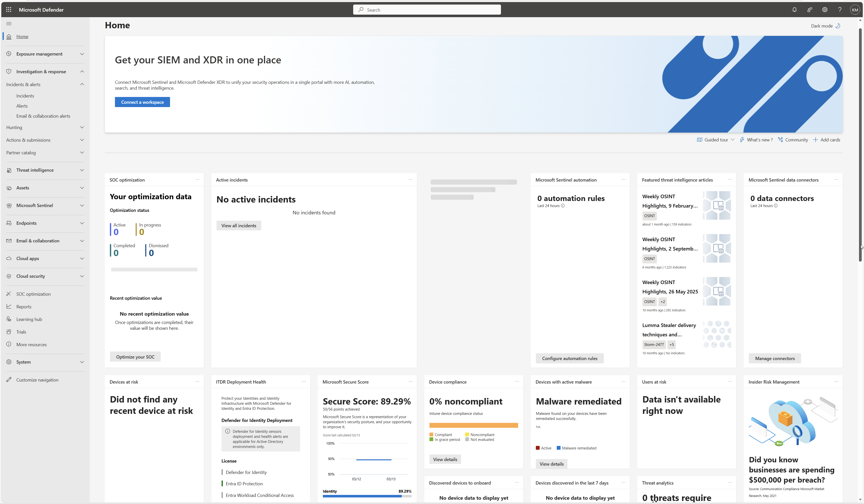Click in the Search field

[x=427, y=10]
